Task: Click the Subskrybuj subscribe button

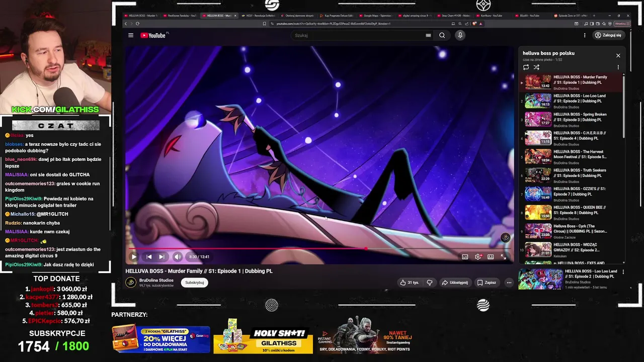Action: [195, 283]
